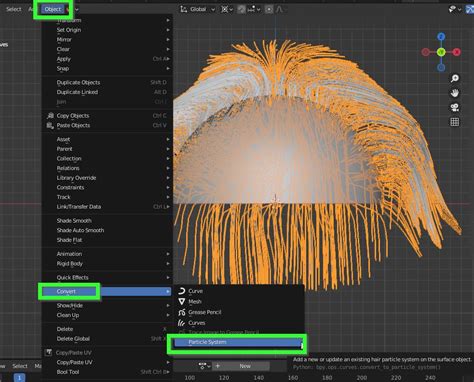Image resolution: width=474 pixels, height=382 pixels.
Task: Open the Library Override entry
Action: click(x=106, y=178)
